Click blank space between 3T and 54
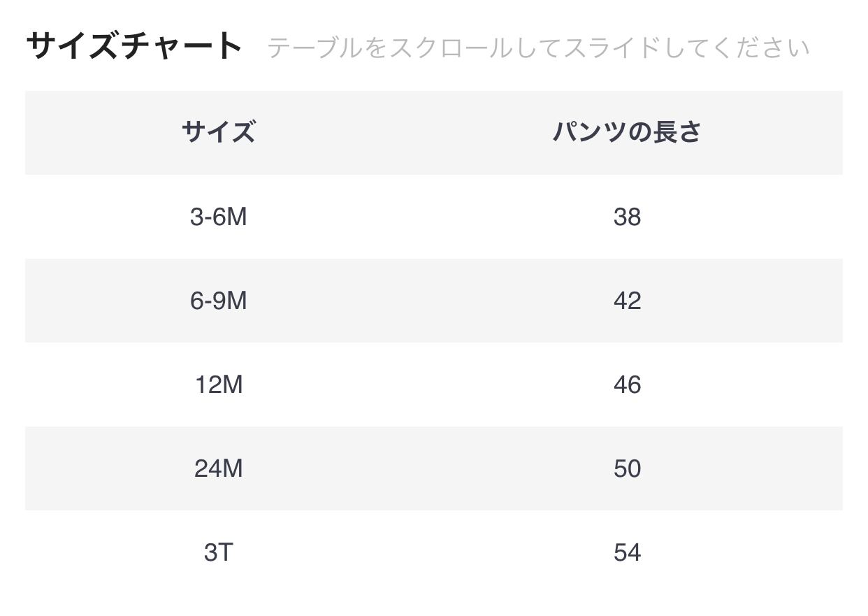Viewport: 868px width, 616px height. pyautogui.click(x=423, y=552)
